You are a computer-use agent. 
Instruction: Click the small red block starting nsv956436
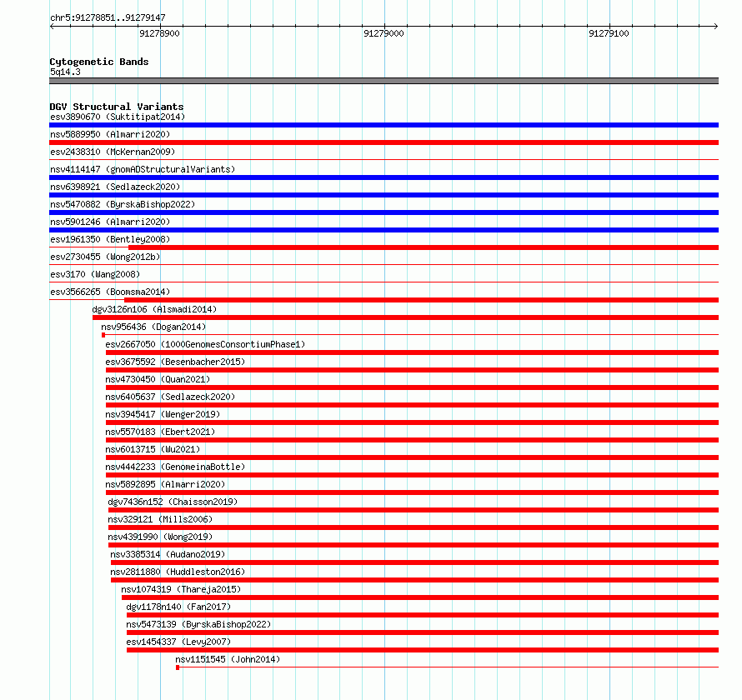click(103, 335)
